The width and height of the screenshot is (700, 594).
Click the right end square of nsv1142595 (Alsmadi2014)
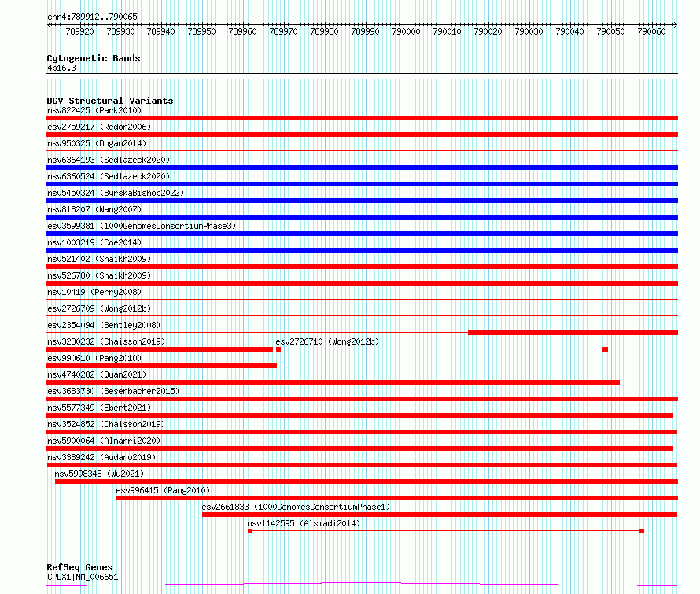[x=642, y=531]
